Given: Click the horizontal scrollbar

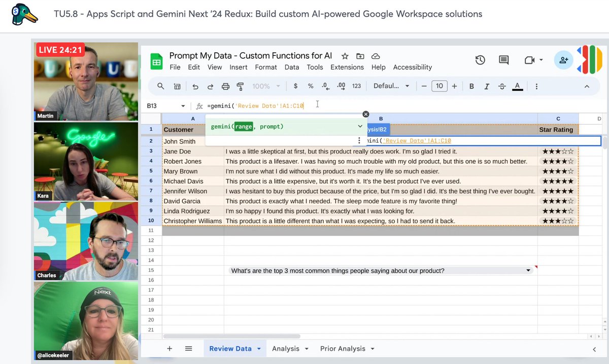Looking at the screenshot, I should tap(232, 336).
